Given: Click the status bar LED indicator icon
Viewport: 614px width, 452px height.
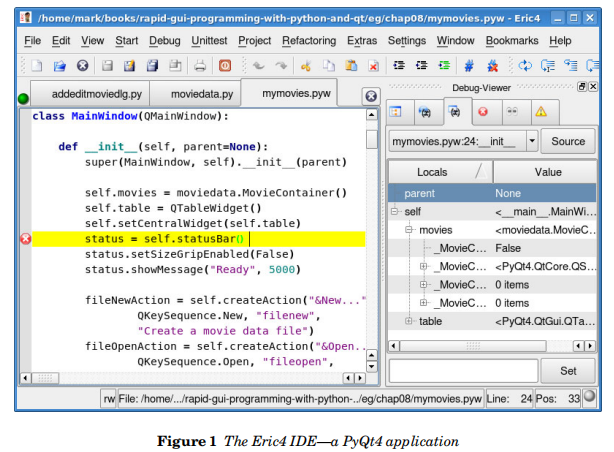Looking at the screenshot, I should [589, 397].
